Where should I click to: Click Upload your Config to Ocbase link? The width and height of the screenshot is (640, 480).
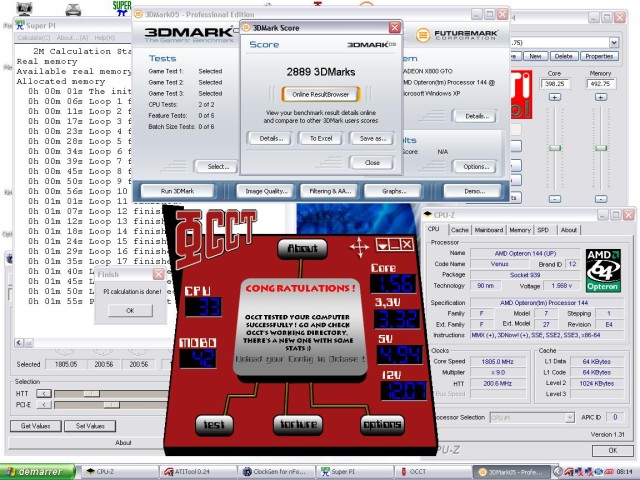pyautogui.click(x=300, y=359)
